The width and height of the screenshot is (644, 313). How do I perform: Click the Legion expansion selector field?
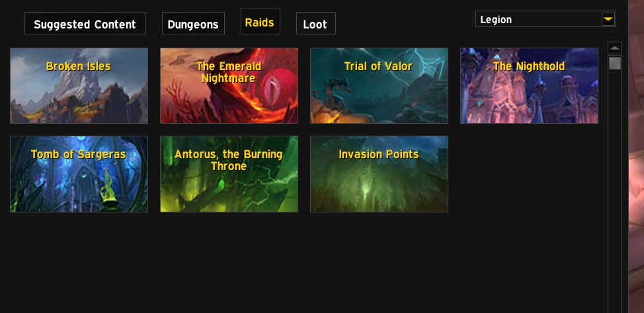(545, 19)
